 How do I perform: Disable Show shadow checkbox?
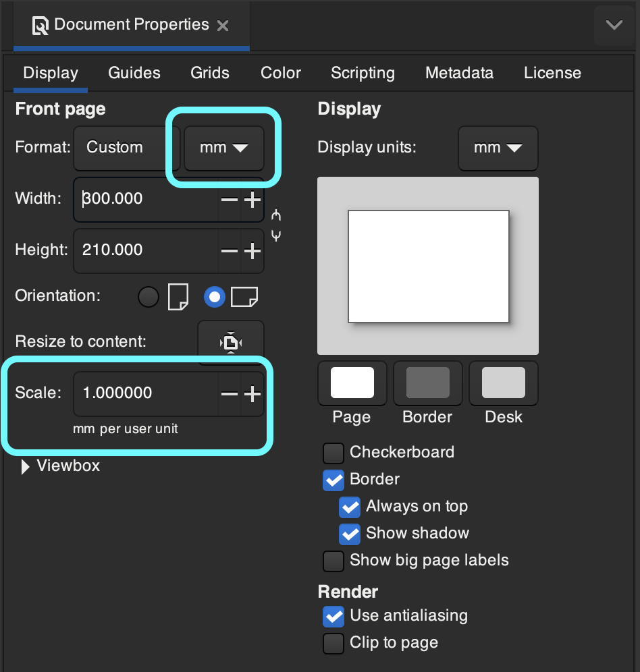(350, 534)
